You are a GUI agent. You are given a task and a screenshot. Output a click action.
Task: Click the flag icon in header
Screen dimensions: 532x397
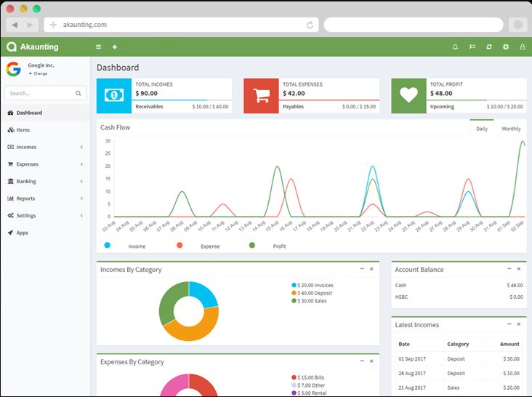point(472,47)
